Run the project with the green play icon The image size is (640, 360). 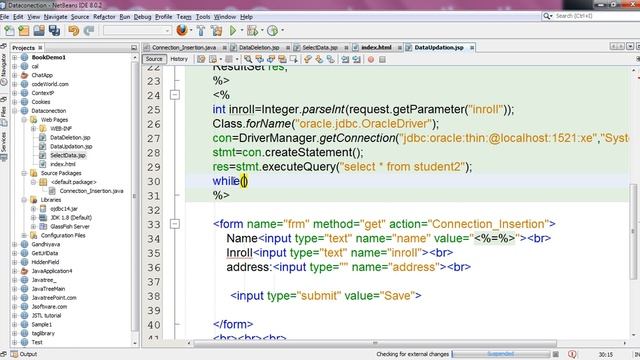point(233,31)
